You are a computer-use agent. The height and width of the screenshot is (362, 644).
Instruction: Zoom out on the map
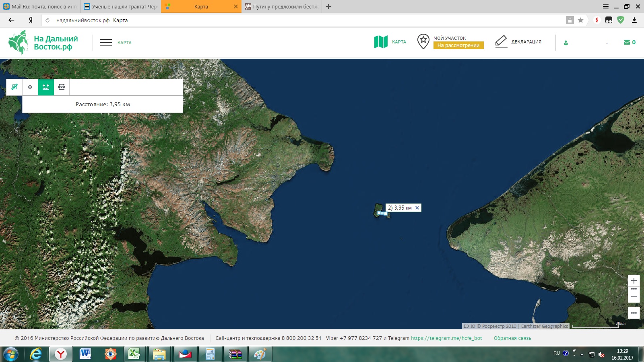tap(634, 297)
